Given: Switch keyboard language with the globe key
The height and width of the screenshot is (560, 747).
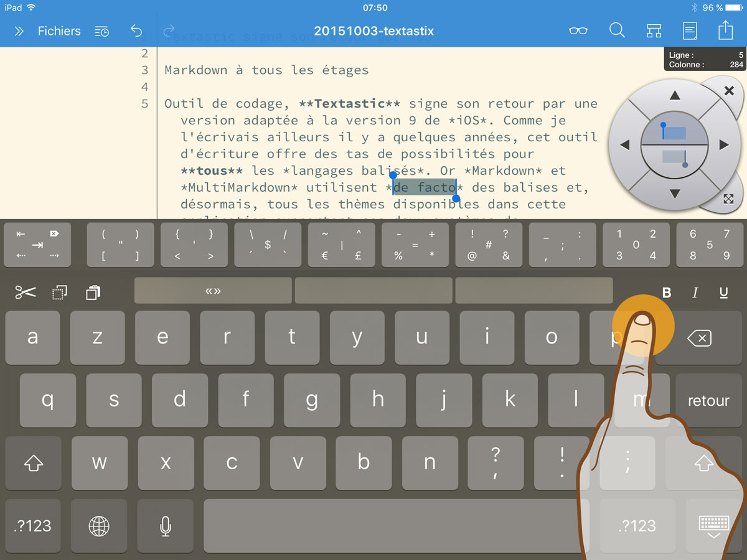Looking at the screenshot, I should [x=99, y=525].
